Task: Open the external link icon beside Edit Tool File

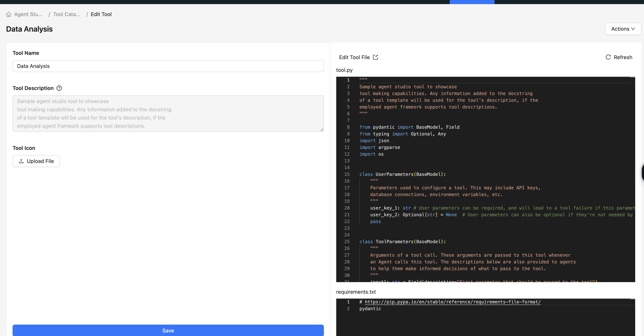Action: tap(375, 57)
